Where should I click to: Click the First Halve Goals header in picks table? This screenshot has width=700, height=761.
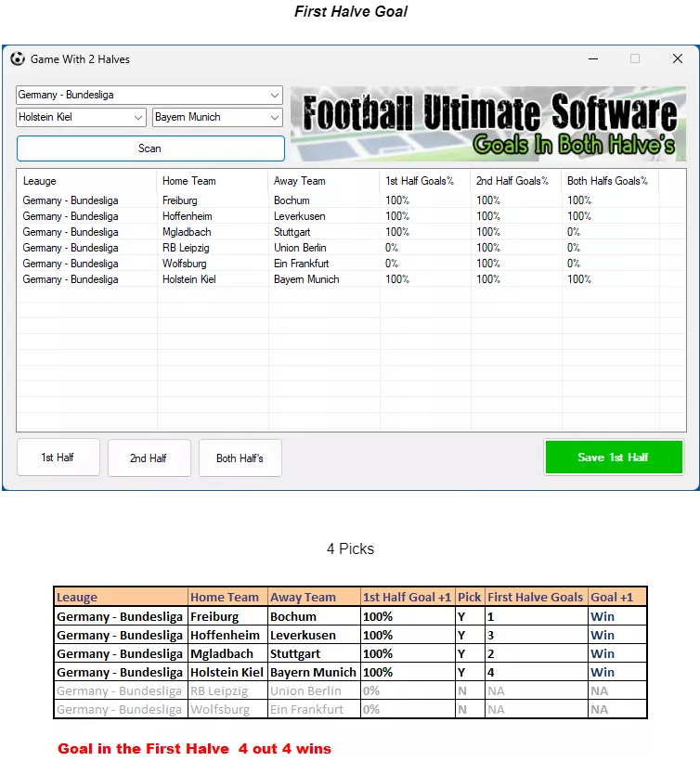coord(535,597)
